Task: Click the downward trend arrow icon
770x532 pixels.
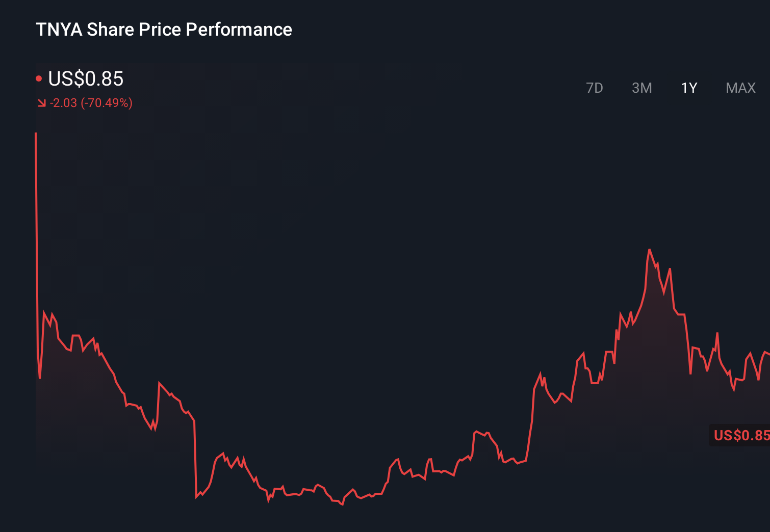Action: 41,102
